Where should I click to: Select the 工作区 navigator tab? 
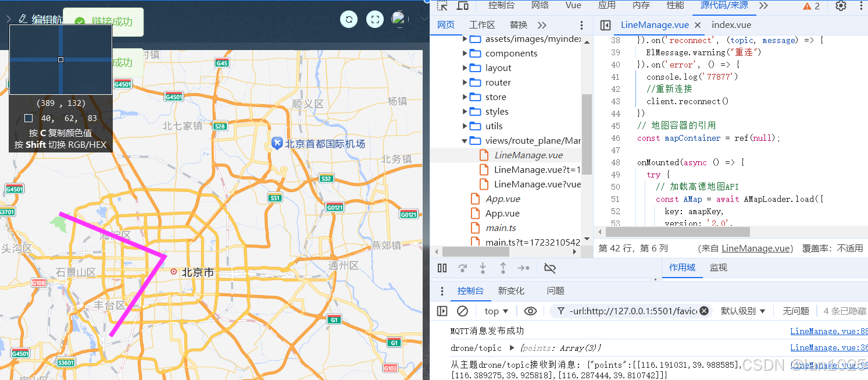(x=482, y=25)
